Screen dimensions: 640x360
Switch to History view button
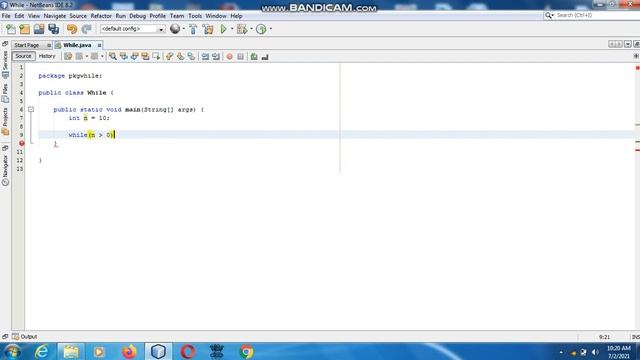pos(47,56)
